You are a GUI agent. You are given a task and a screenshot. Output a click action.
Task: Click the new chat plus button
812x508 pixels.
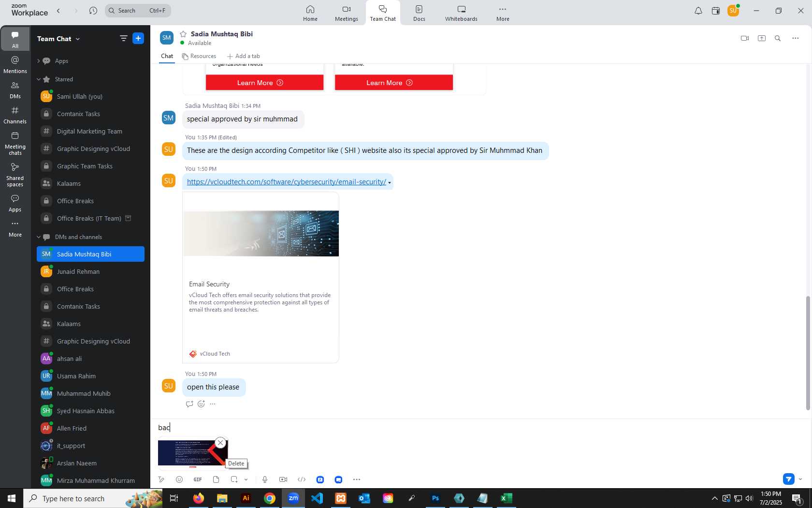pos(138,38)
